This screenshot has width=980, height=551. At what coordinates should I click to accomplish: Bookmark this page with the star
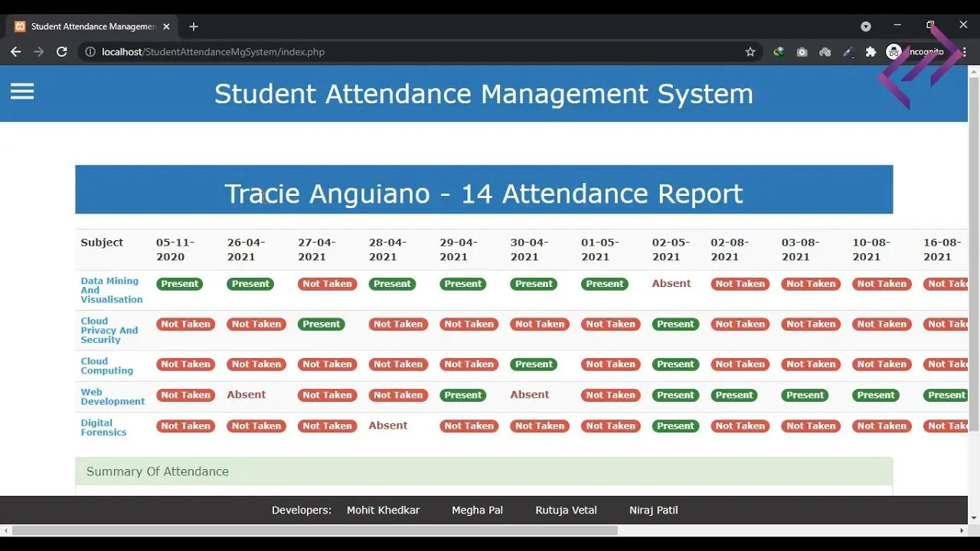[x=750, y=52]
